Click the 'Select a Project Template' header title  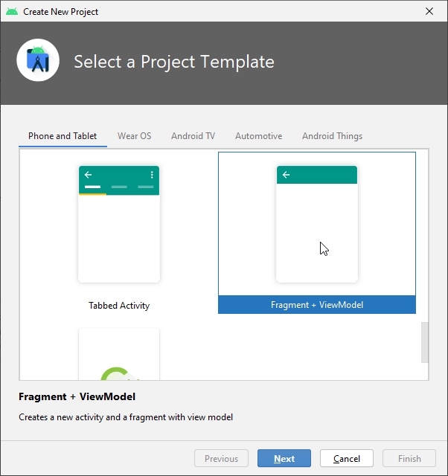[174, 62]
